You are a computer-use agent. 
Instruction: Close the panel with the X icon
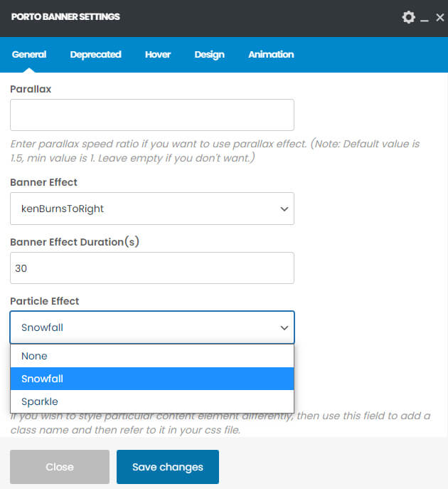click(x=439, y=17)
